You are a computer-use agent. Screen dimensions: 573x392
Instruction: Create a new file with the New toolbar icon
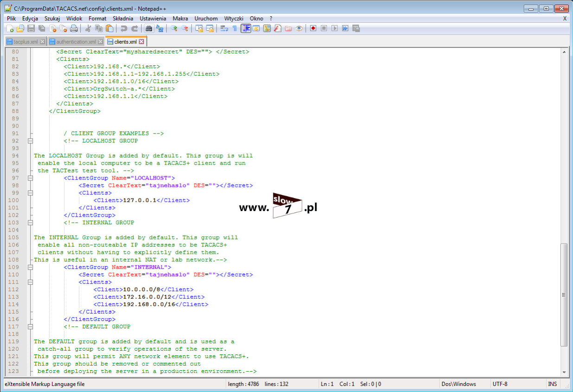(x=10, y=28)
